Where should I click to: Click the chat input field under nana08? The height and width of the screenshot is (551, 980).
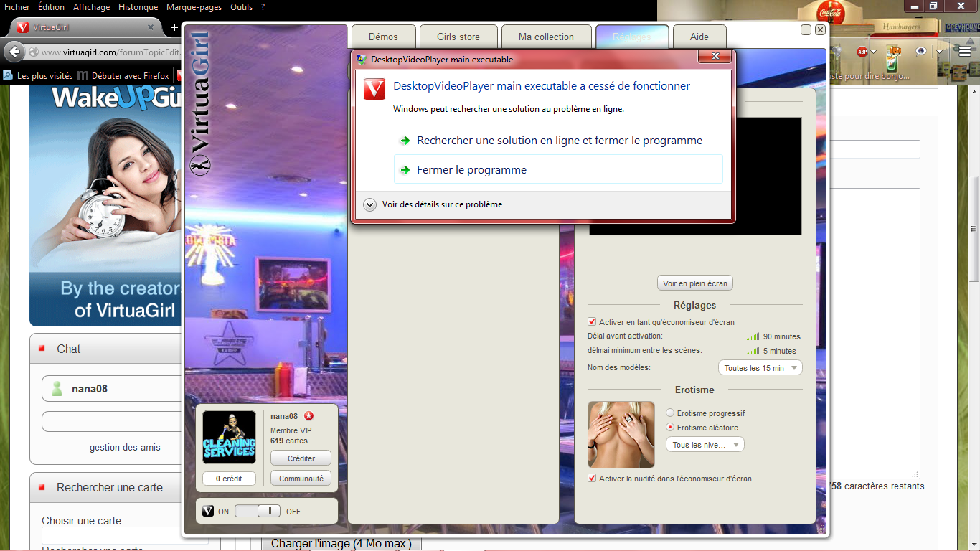(112, 422)
